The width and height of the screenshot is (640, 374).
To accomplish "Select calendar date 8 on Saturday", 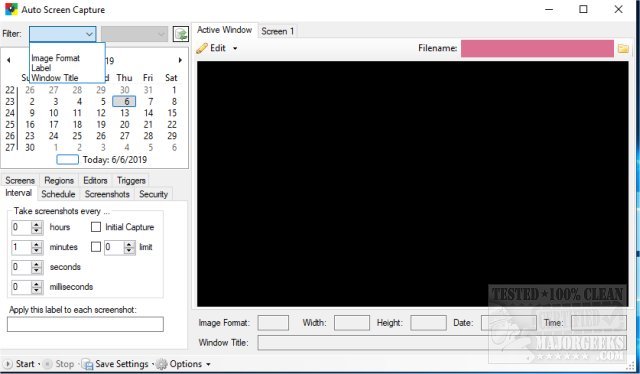I will (174, 101).
